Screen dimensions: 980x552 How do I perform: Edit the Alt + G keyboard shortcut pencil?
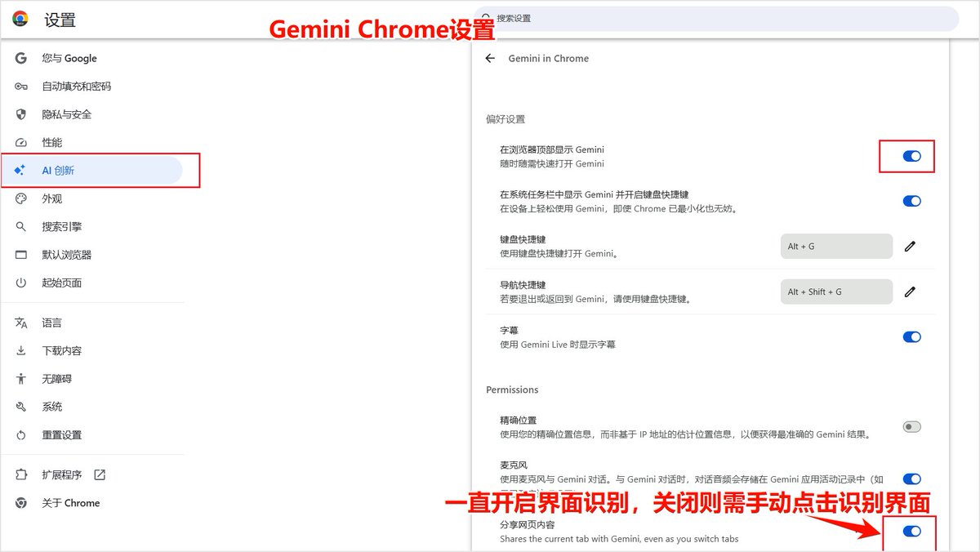[x=911, y=246]
